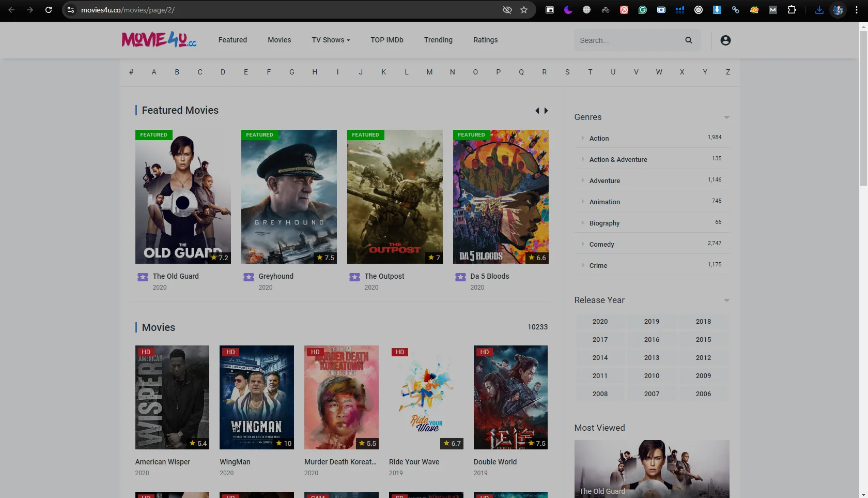Open the Ride Your Wave title link
The image size is (868, 498).
(414, 462)
